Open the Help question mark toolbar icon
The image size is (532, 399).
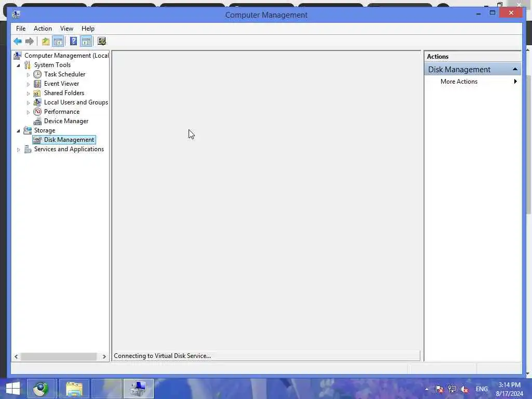[73, 42]
